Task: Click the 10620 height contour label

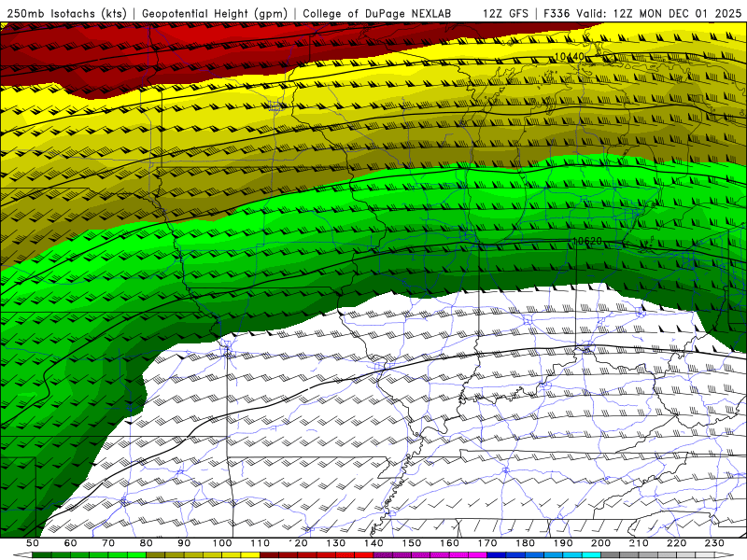Action: [x=587, y=242]
